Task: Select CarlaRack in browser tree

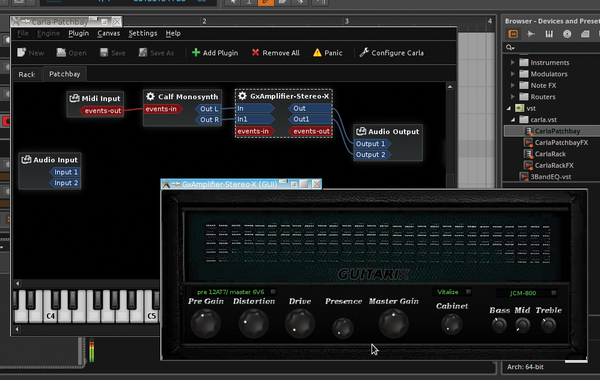Action: coord(545,154)
